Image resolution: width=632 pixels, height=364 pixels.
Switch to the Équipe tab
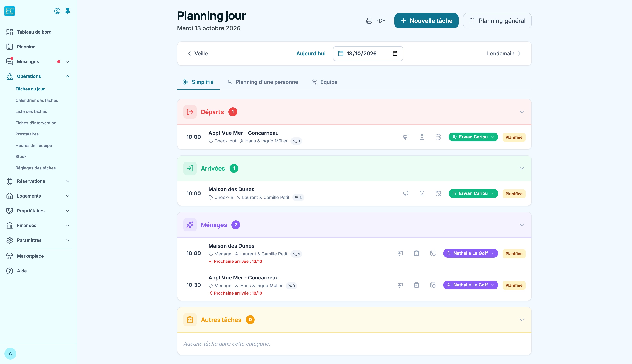[324, 82]
